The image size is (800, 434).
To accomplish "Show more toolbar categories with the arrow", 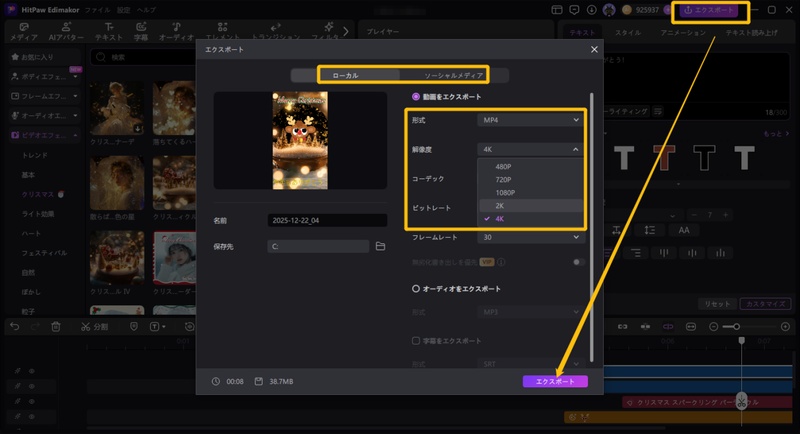I will tap(346, 32).
